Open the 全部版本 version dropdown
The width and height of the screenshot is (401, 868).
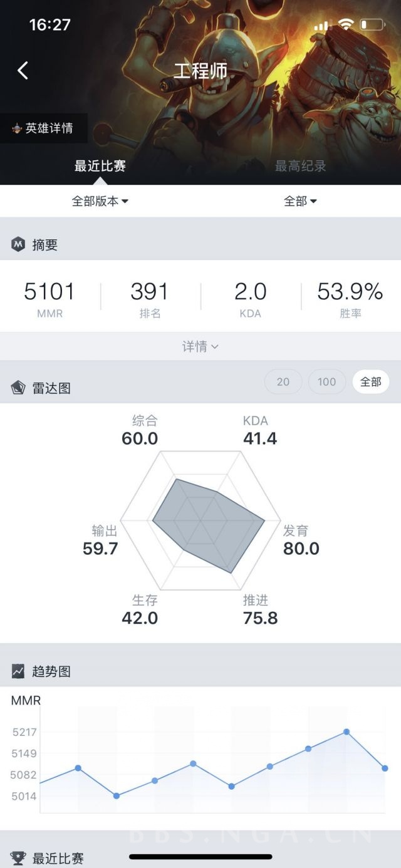click(x=100, y=201)
